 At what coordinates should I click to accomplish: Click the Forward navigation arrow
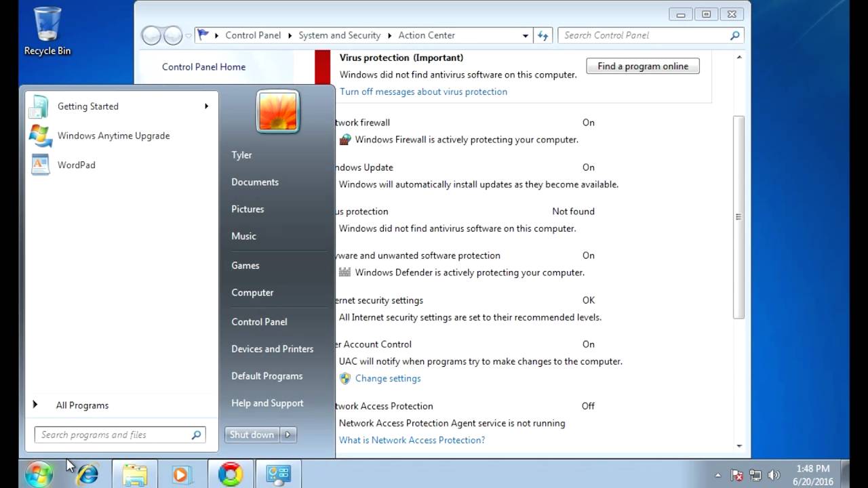[x=174, y=35]
